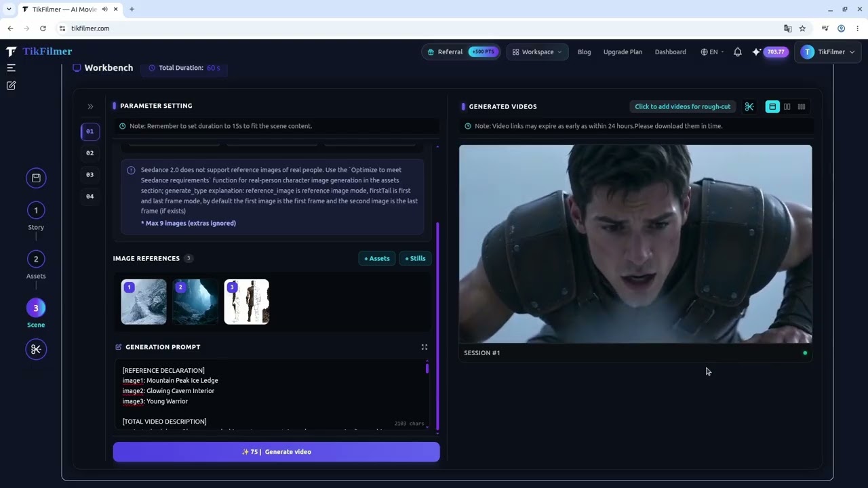Select scene 01
Viewport: 868px width, 488px height.
point(90,131)
